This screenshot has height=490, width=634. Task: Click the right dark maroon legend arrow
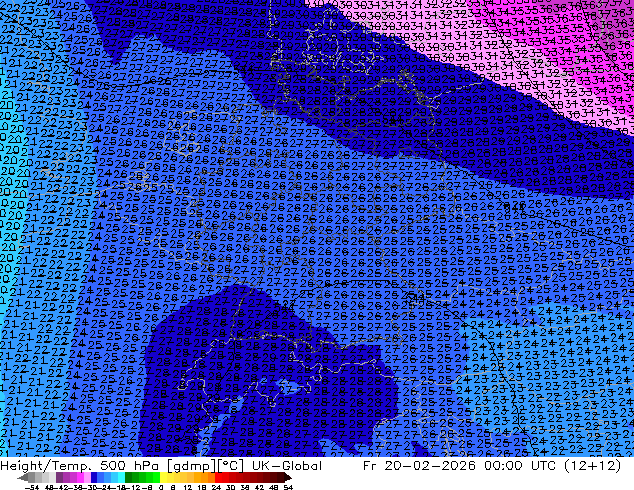(288, 477)
